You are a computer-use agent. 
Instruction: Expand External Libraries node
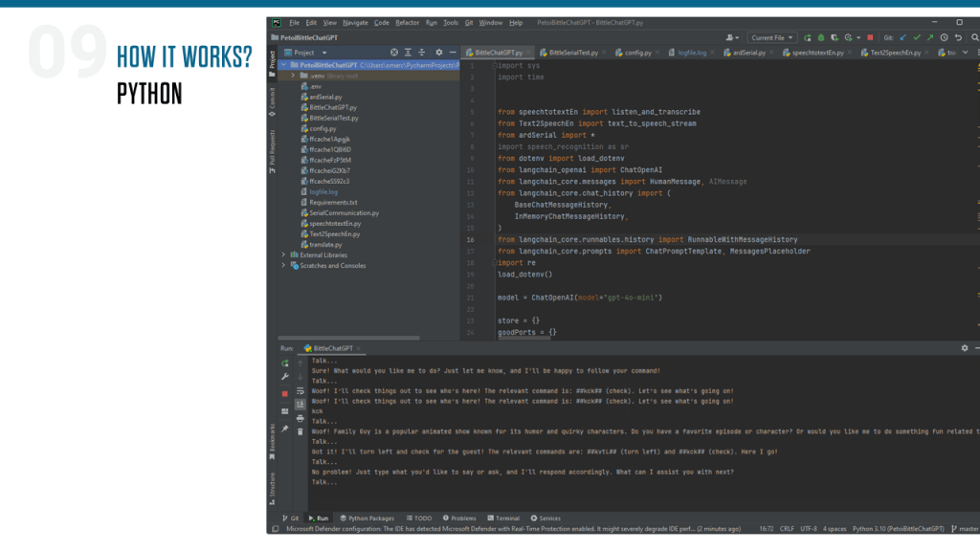click(283, 255)
